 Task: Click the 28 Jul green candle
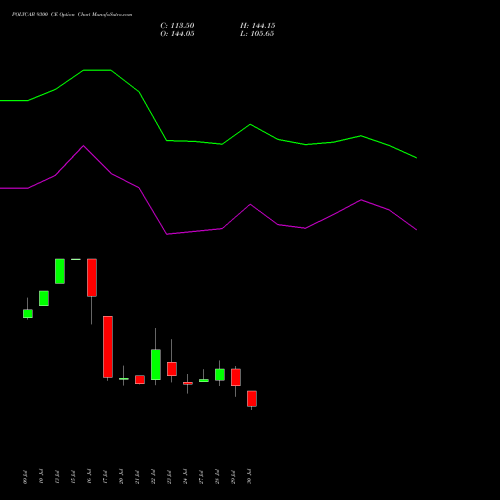[220, 374]
